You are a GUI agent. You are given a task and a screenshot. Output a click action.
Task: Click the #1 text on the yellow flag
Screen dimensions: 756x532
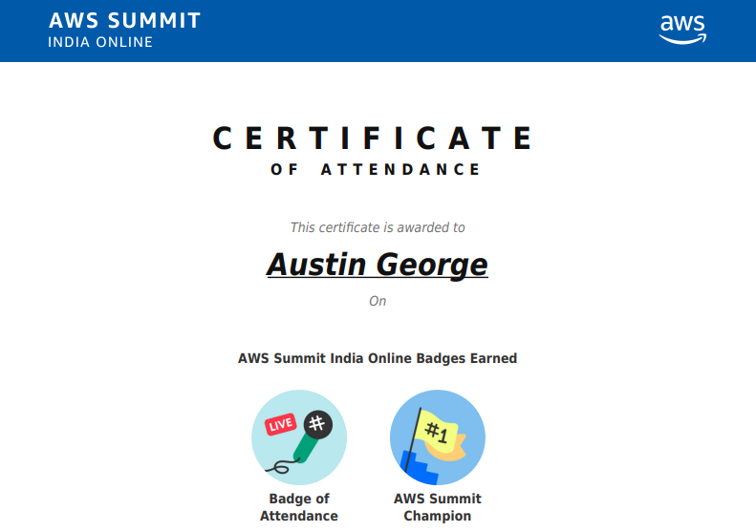[437, 432]
